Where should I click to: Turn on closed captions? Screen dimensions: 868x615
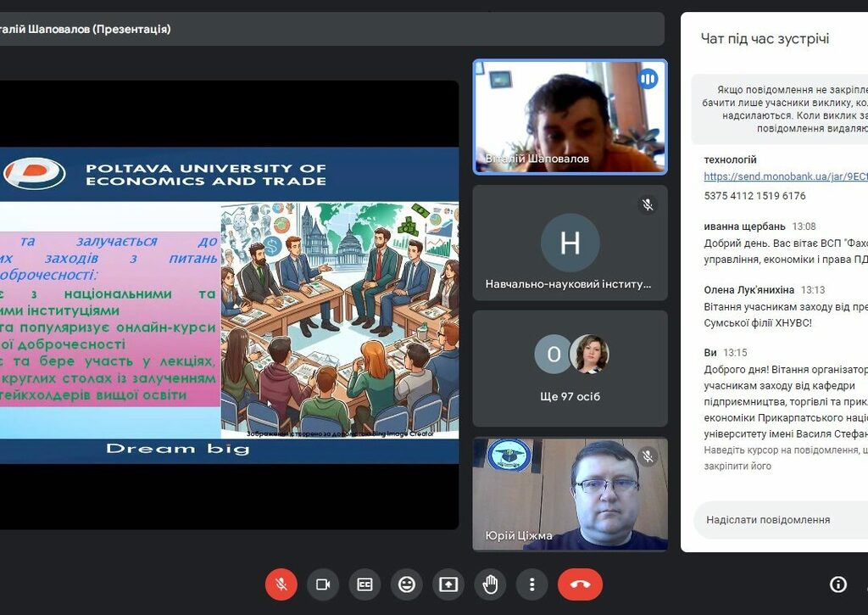click(x=364, y=584)
